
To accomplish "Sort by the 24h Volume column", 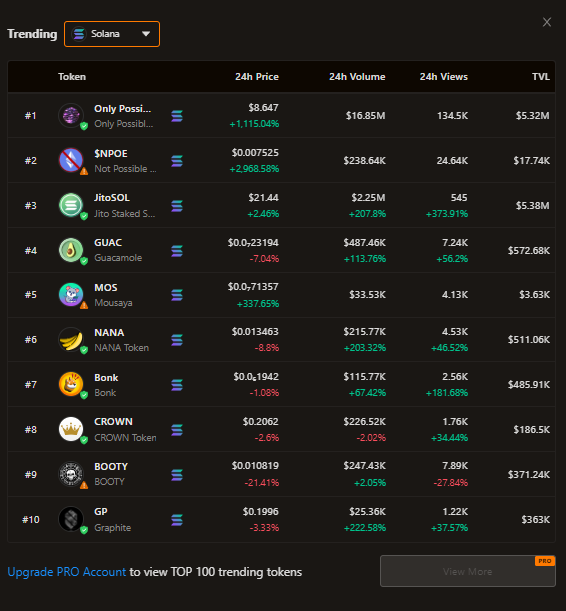I will 357,77.
